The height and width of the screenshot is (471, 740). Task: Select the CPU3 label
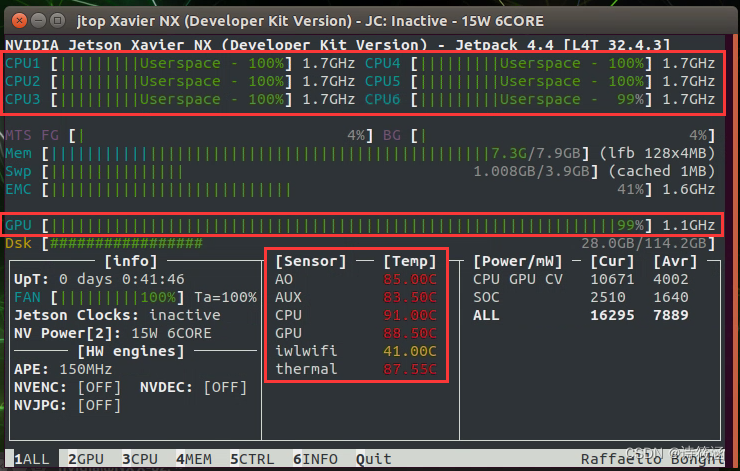23,100
